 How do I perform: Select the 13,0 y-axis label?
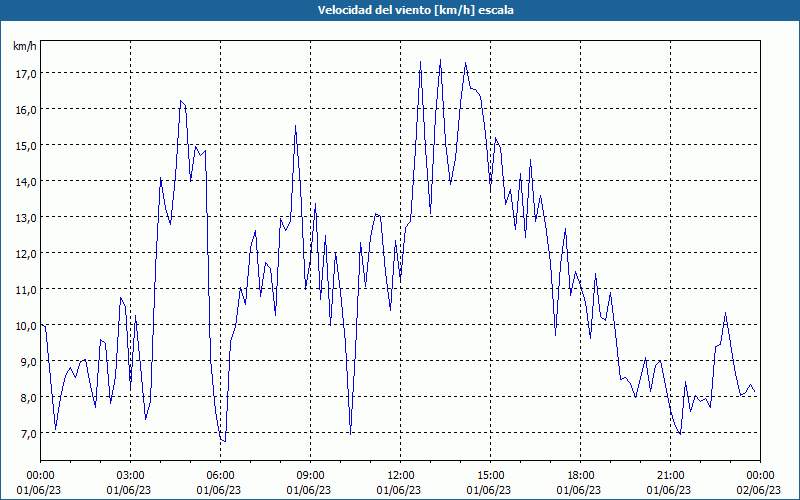click(x=26, y=217)
